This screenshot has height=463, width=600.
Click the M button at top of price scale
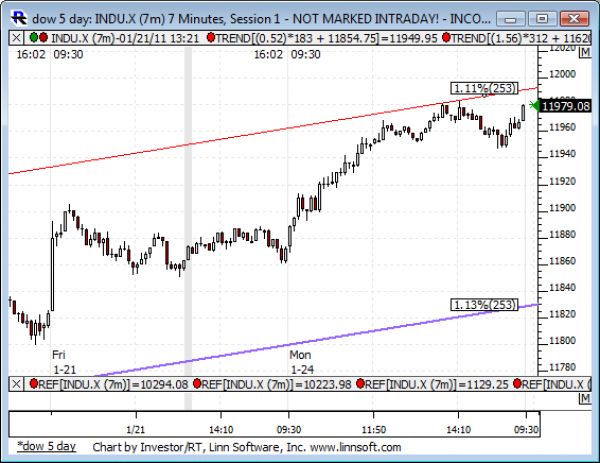585,52
